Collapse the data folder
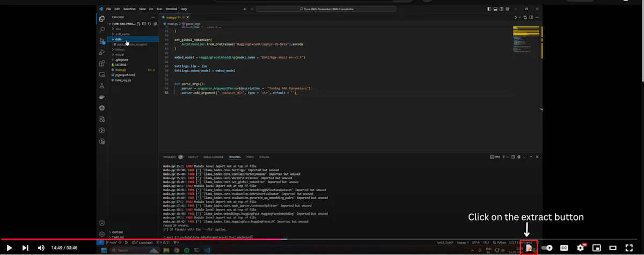This screenshot has height=255, width=644. 133,39
